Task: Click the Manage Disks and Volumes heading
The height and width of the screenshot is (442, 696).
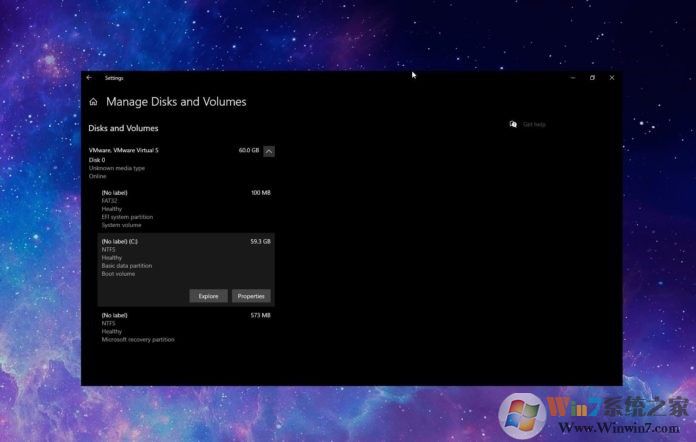Action: [176, 102]
